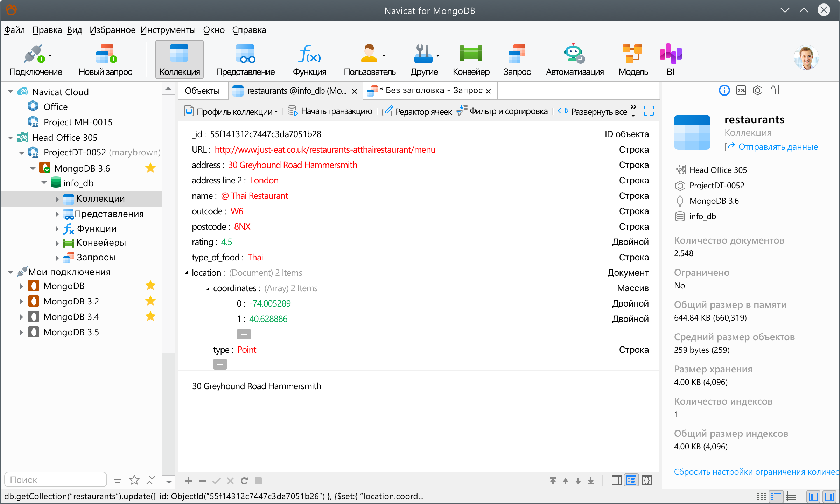The image size is (840, 504).
Task: Delete document with minus icon
Action: click(x=202, y=481)
